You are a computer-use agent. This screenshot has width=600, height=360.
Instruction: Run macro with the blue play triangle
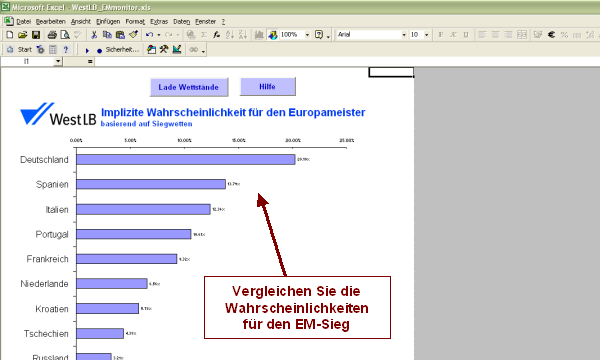click(87, 50)
